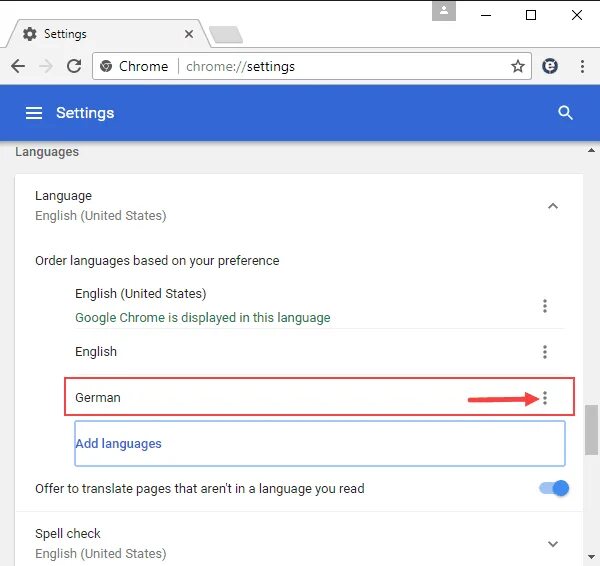Select the Settings tab

(107, 34)
